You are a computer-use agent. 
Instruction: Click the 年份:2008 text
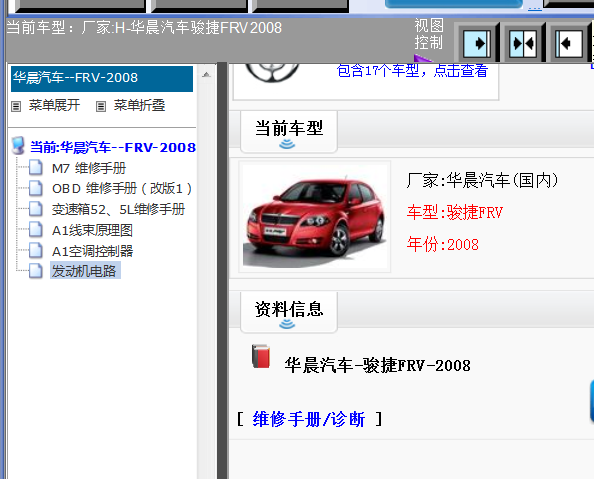coord(442,244)
